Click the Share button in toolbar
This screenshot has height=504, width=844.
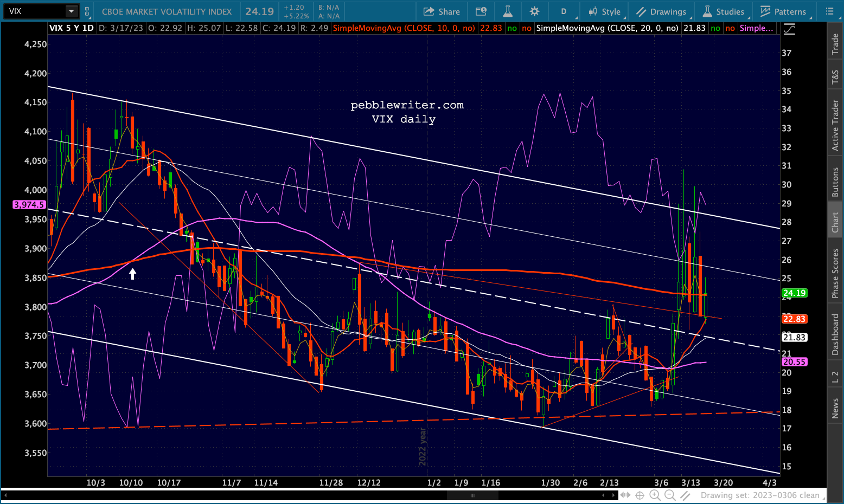click(x=442, y=11)
